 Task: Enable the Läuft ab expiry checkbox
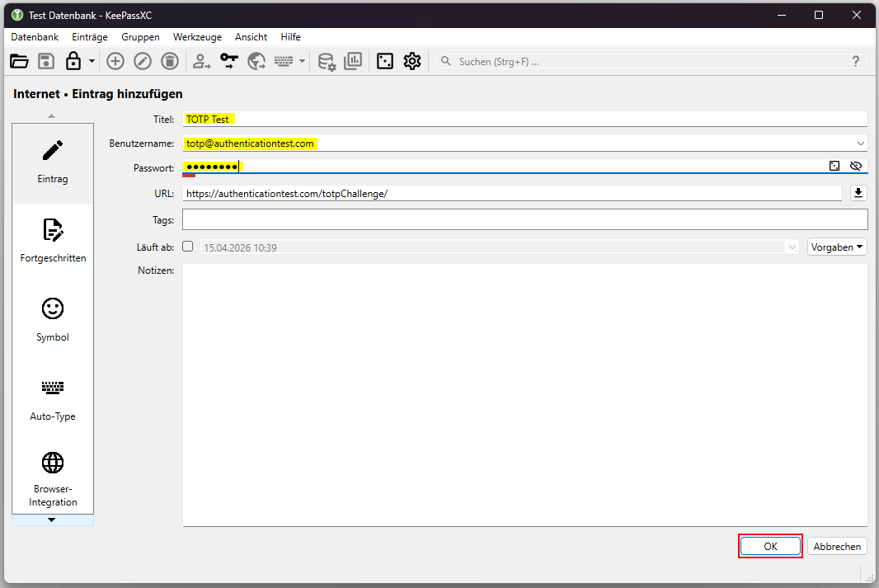[188, 247]
